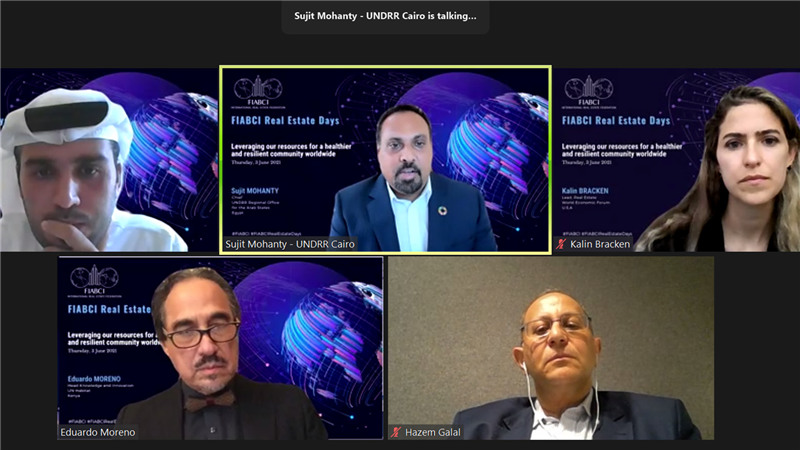
Task: Click 'FIABCI Real Estate Days' title in Sujit's tile
Action: click(x=285, y=121)
